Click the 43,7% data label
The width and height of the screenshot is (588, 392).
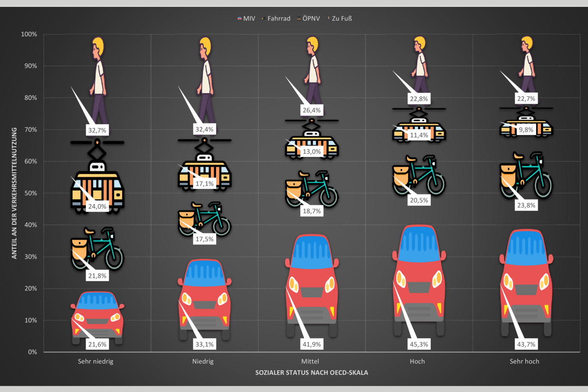click(x=526, y=344)
